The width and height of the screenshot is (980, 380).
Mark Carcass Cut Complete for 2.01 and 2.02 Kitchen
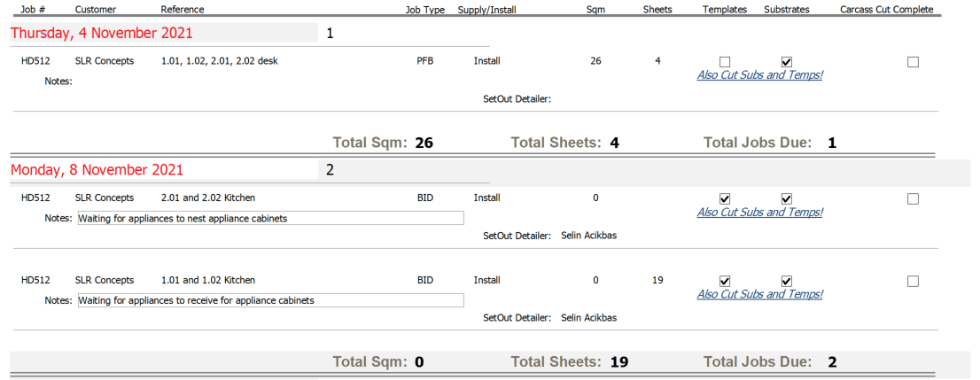(913, 198)
